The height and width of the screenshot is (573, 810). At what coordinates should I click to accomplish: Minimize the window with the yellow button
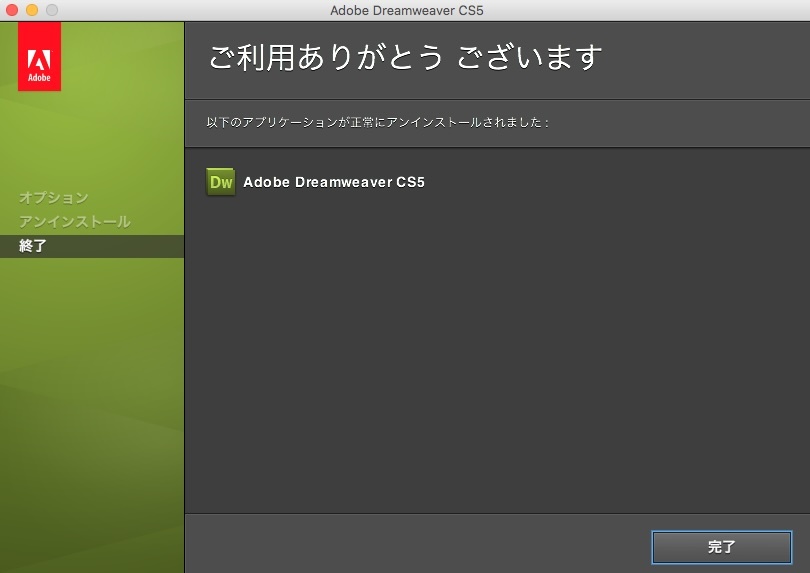coord(32,10)
